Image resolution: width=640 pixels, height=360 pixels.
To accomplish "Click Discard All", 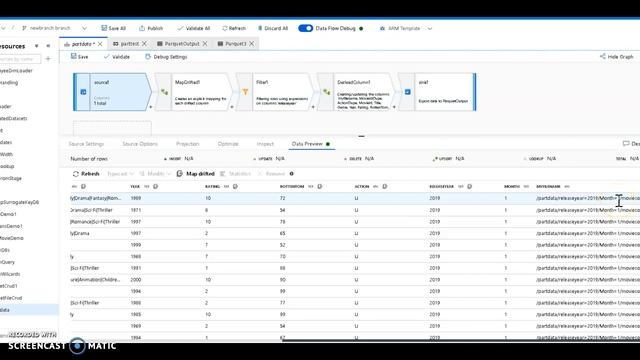I will pyautogui.click(x=273, y=28).
